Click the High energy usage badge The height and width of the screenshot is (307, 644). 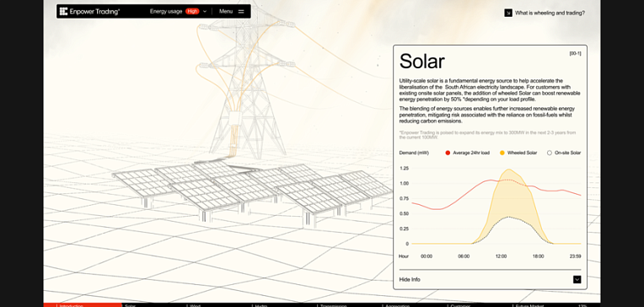click(x=192, y=12)
